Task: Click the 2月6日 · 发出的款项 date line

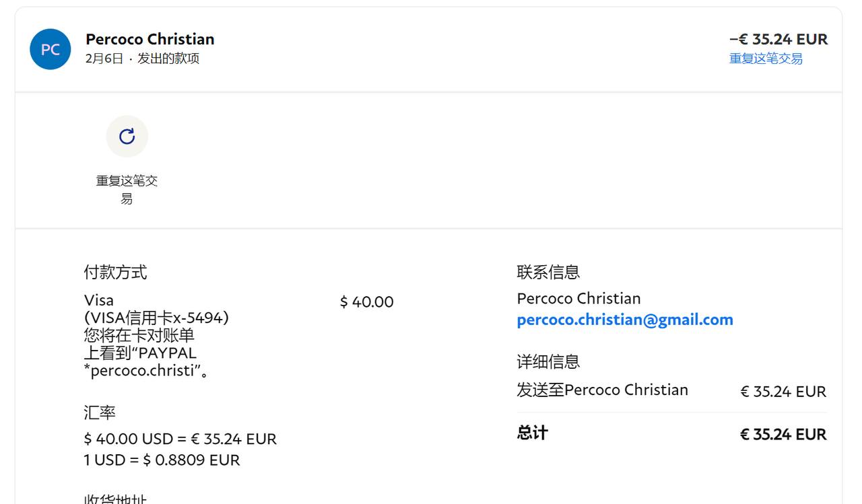Action: 143,59
